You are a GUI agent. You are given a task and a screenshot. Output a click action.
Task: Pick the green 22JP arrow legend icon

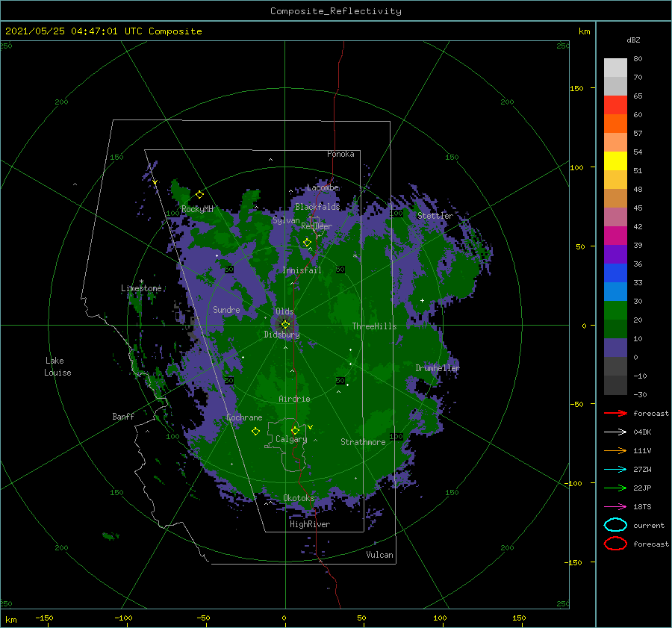[x=615, y=488]
